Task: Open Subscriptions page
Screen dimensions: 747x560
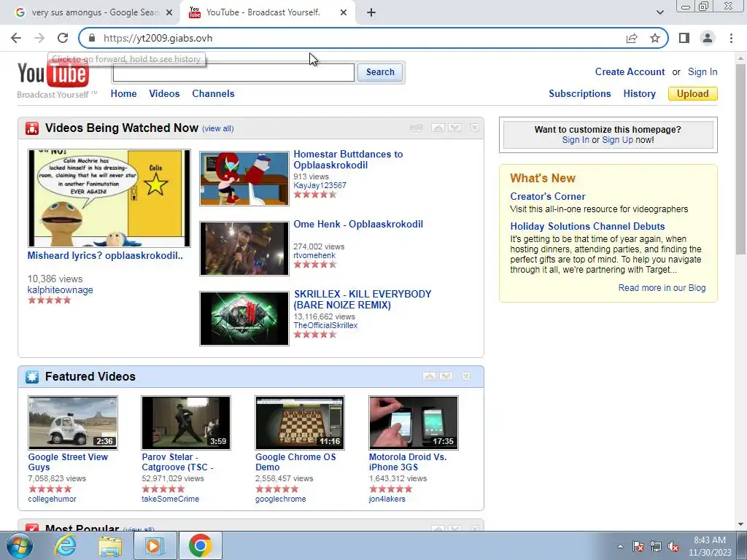Action: [580, 94]
